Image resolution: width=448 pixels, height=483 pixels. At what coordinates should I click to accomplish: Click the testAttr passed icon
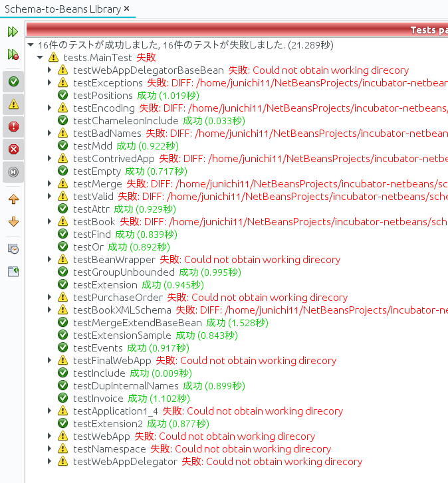pos(63,209)
